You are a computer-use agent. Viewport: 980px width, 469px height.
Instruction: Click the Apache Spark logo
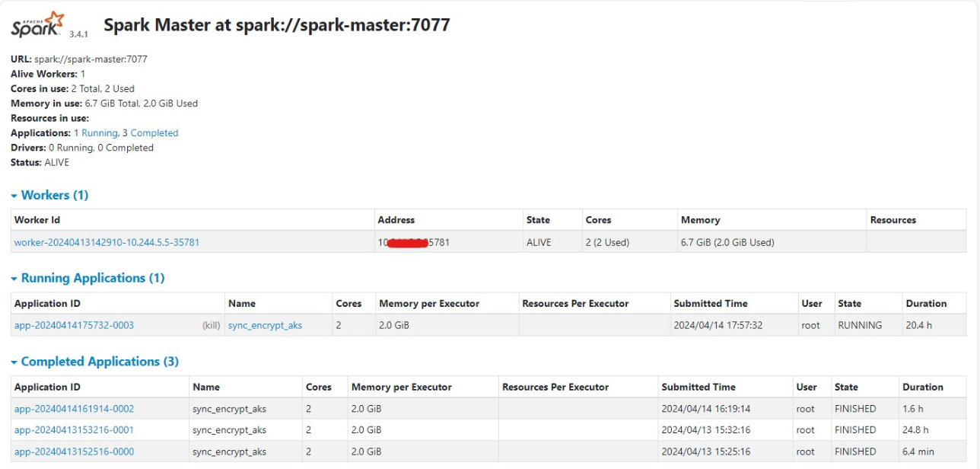pyautogui.click(x=37, y=25)
